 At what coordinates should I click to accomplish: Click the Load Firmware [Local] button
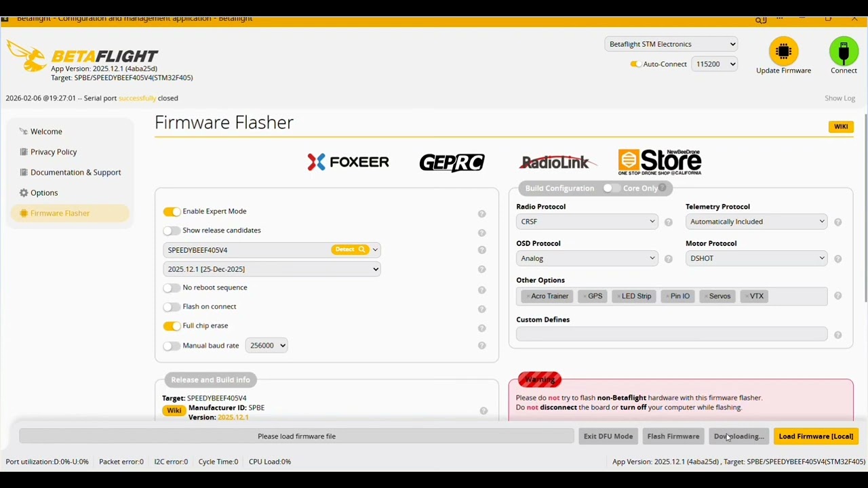[816, 436]
